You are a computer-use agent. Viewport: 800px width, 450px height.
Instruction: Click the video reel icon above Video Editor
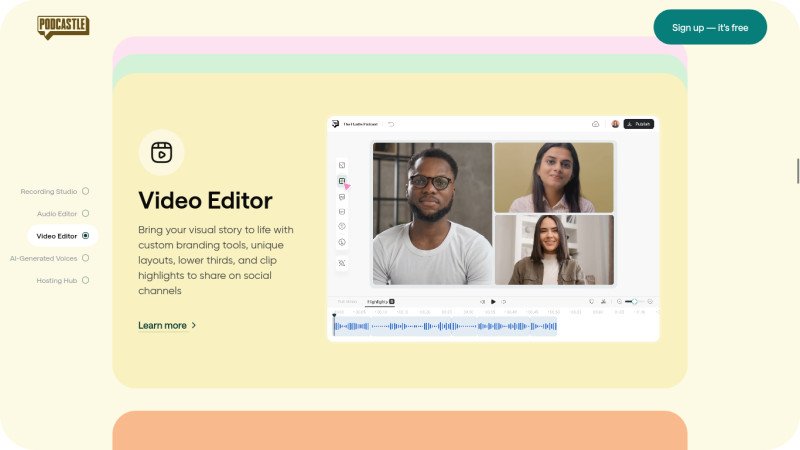(161, 152)
